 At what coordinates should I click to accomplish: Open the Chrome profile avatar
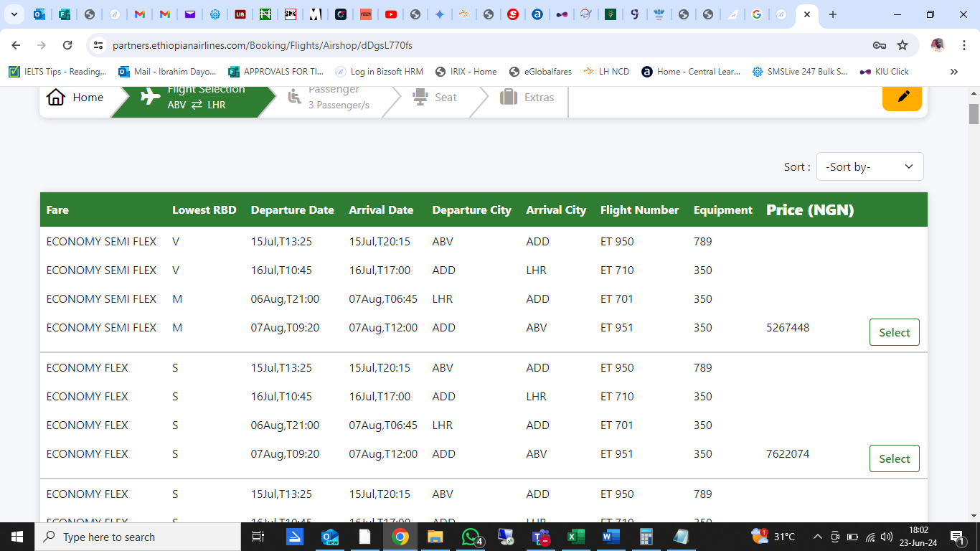938,45
